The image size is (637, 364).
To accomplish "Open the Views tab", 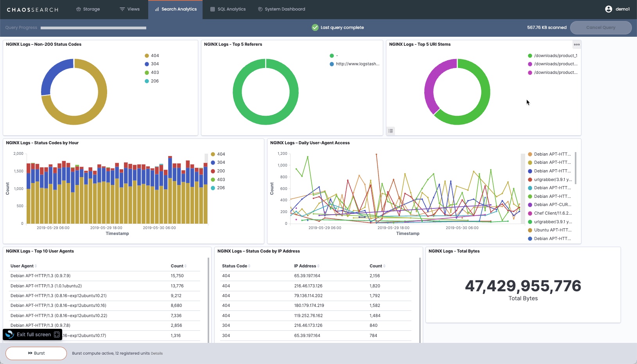I will tap(129, 9).
